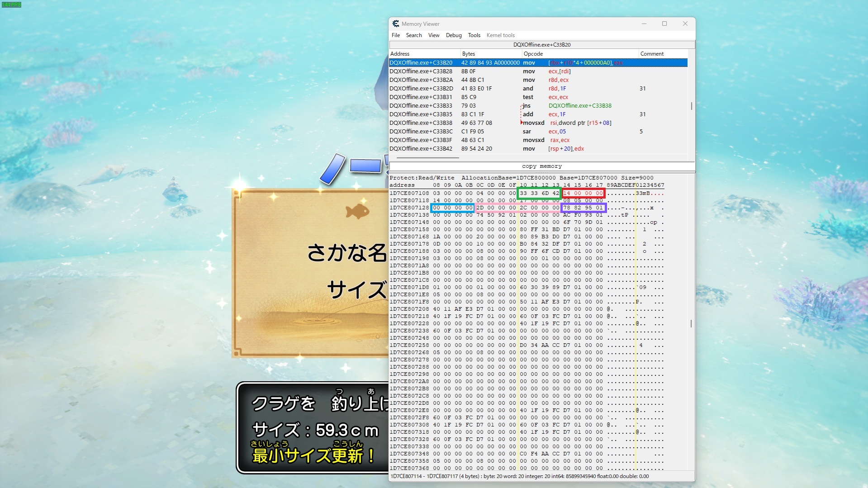The height and width of the screenshot is (488, 868).
Task: Click the purple-boxed bytes 78 82 95 01
Action: [583, 208]
